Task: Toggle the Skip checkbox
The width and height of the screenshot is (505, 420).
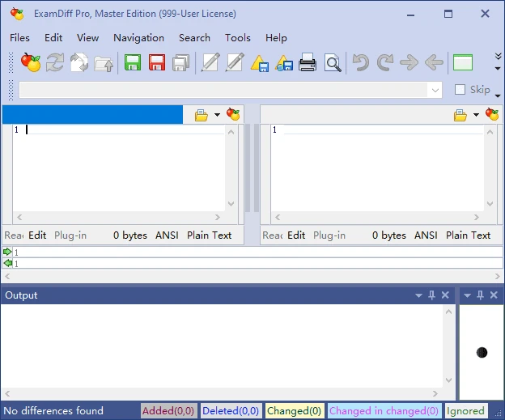Action: click(460, 90)
